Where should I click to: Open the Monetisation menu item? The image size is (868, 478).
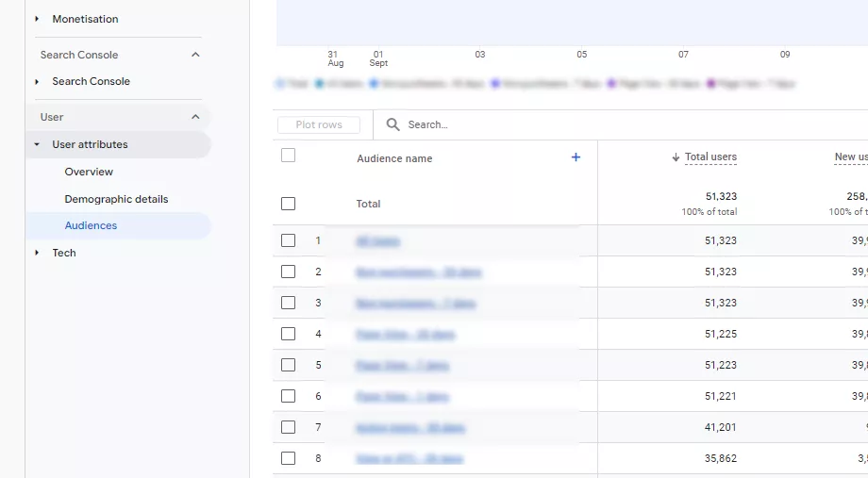coord(85,19)
